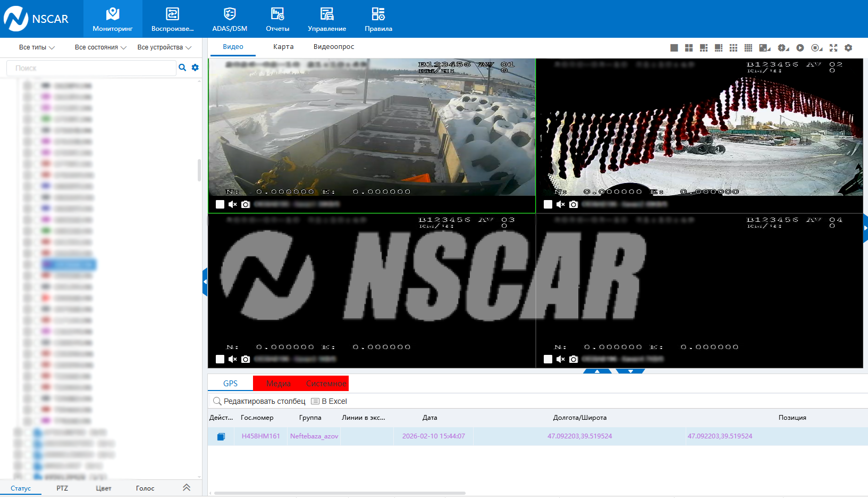Open the Отчеты reports section
The image size is (868, 498).
(277, 19)
